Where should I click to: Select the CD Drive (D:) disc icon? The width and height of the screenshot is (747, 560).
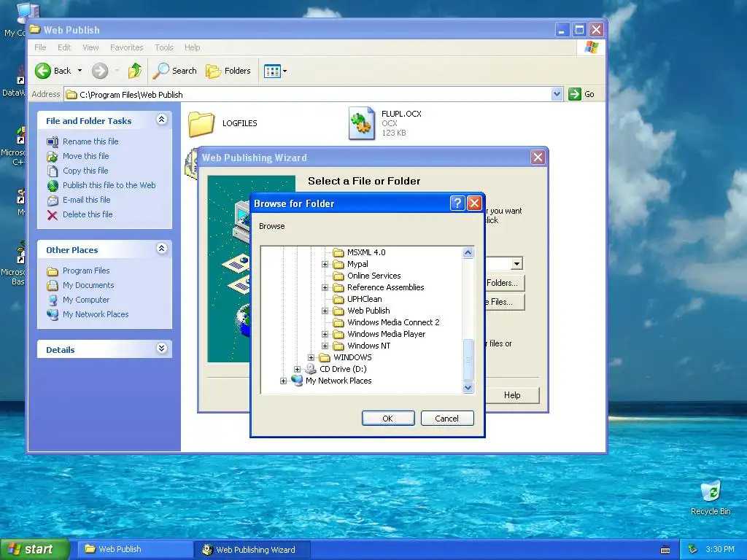[311, 369]
